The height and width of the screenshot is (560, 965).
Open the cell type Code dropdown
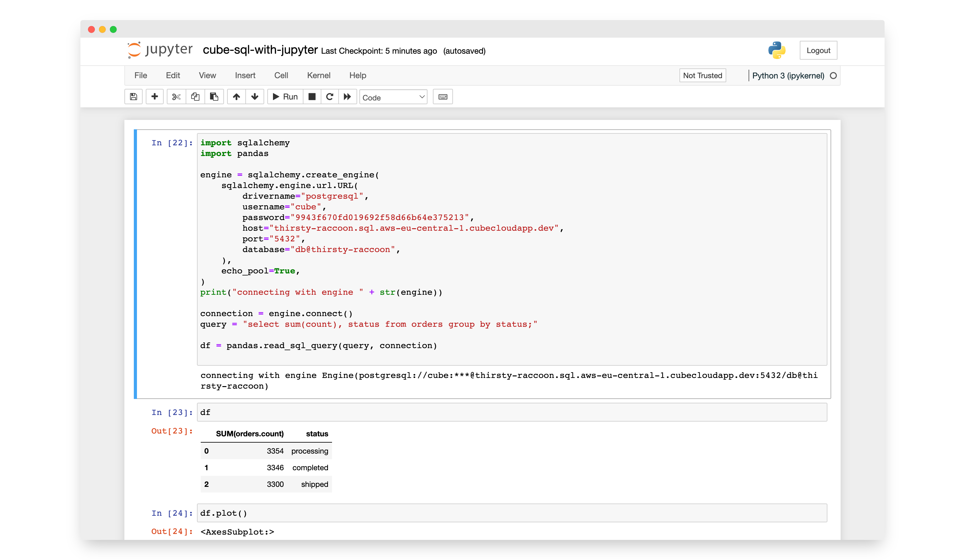click(393, 97)
